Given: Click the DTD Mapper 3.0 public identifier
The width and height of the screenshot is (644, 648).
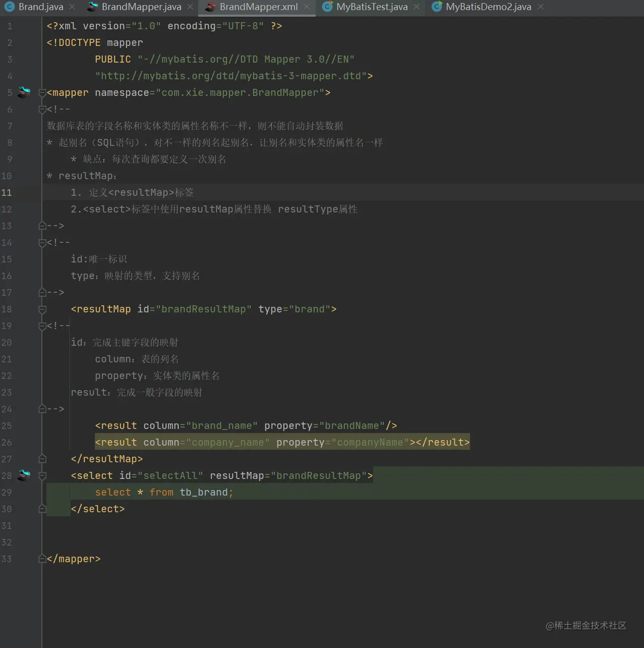Looking at the screenshot, I should pyautogui.click(x=246, y=59).
